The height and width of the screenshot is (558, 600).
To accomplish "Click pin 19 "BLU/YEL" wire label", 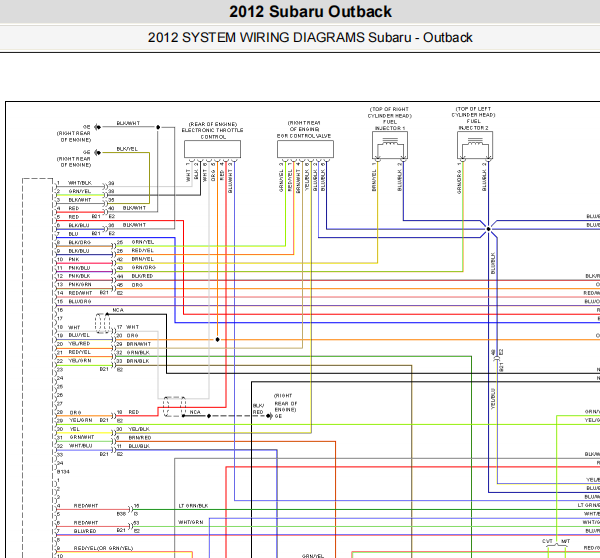I will point(79,335).
